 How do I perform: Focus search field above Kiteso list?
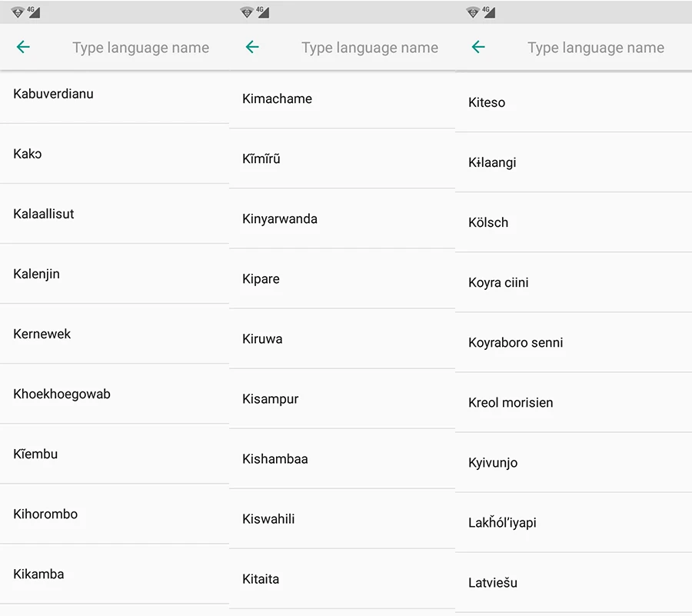596,47
